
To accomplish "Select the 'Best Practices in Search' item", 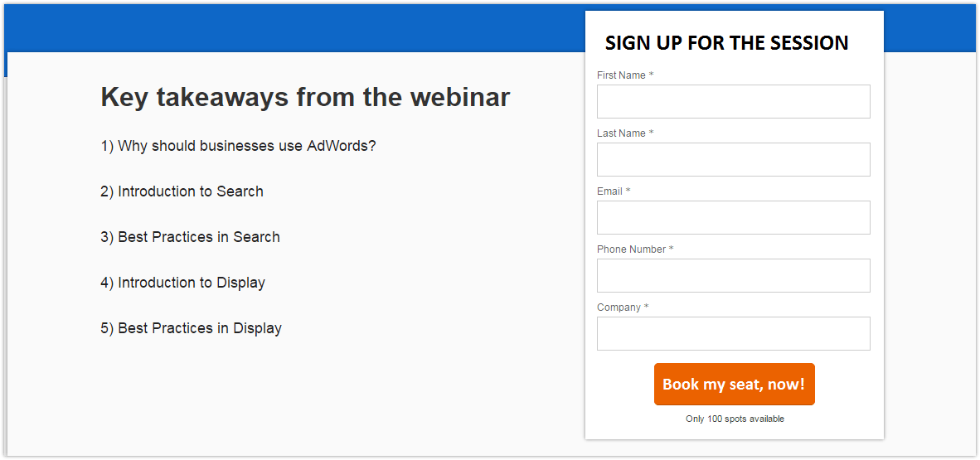I will point(191,237).
